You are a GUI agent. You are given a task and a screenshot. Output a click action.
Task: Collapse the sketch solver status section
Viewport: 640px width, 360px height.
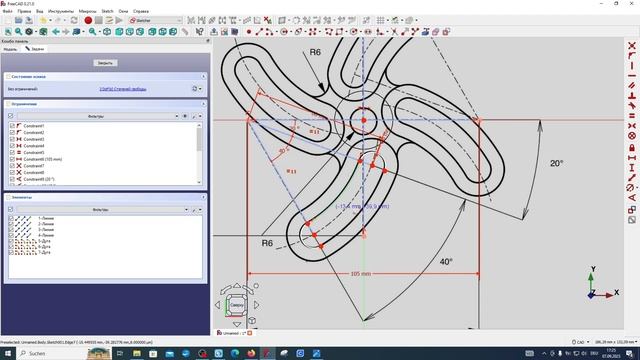[203, 77]
